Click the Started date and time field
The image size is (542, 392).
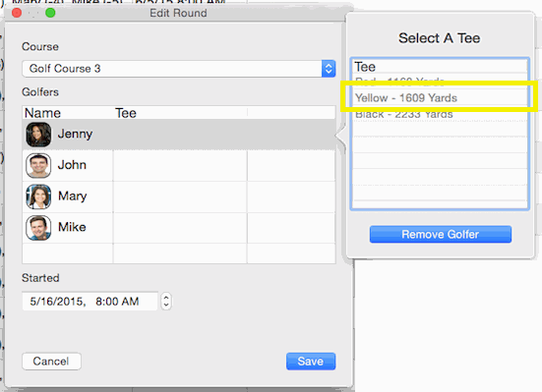tap(90, 302)
